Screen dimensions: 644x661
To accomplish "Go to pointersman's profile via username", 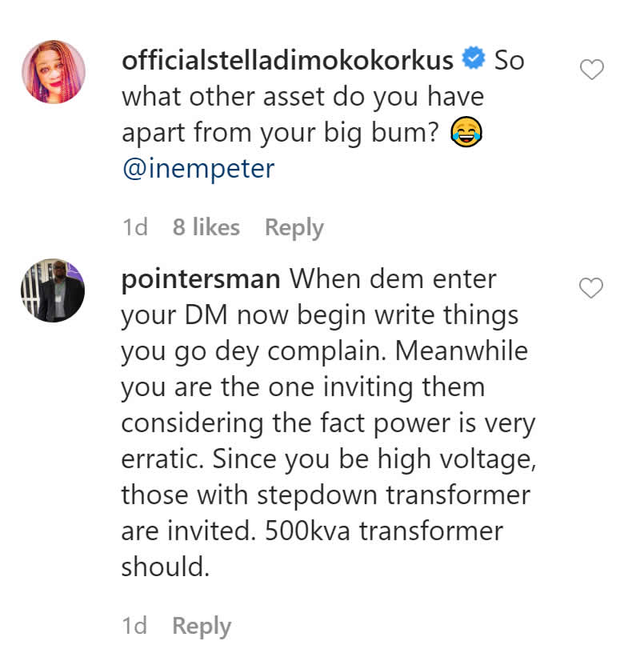I will pos(201,279).
